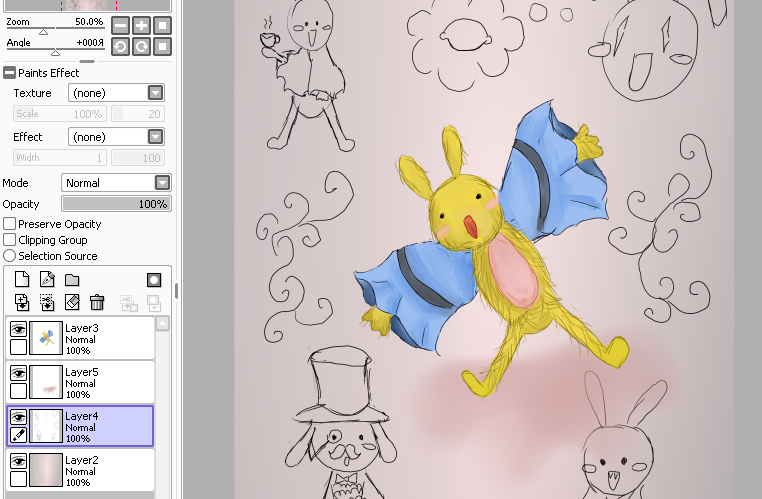Add a layer mask
The width and height of the screenshot is (762, 499).
point(154,279)
